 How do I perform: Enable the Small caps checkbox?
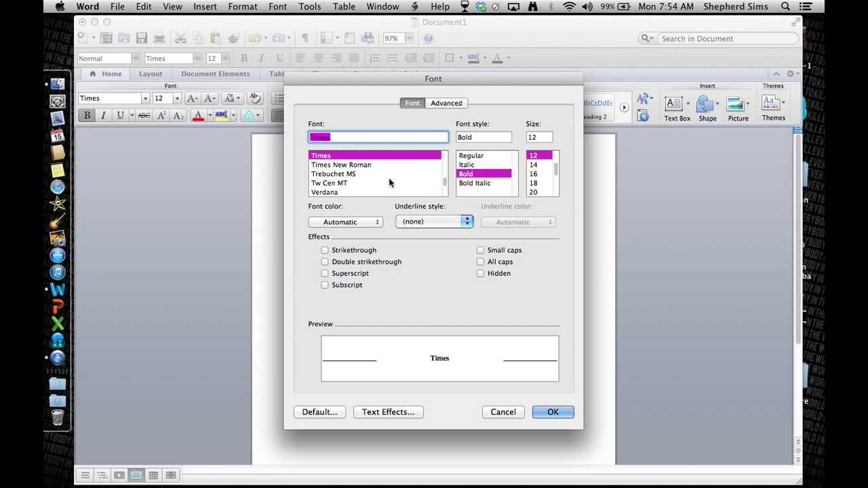[x=480, y=250]
